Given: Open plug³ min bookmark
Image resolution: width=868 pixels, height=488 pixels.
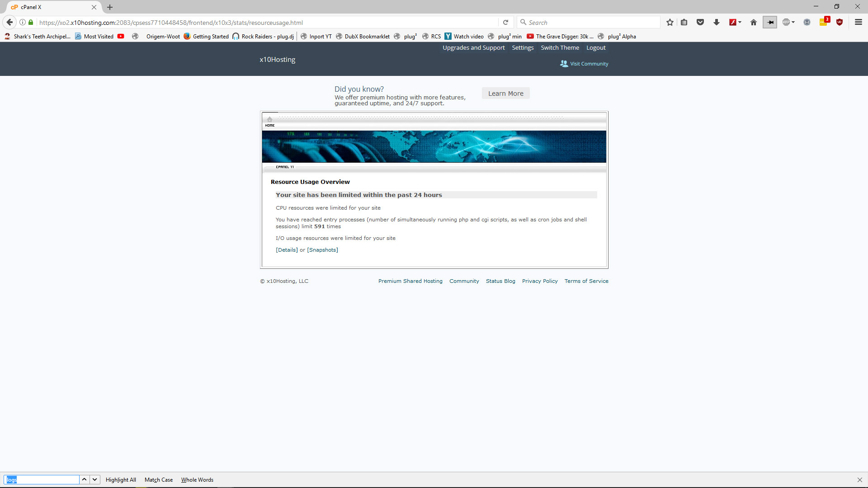Looking at the screenshot, I should [x=505, y=37].
